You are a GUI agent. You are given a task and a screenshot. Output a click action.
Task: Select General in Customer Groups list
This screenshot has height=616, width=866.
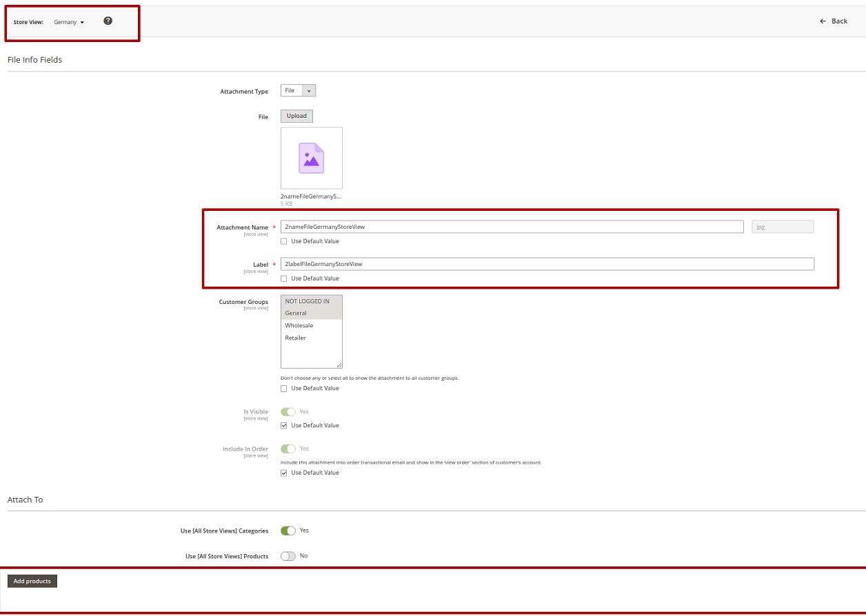(x=296, y=314)
